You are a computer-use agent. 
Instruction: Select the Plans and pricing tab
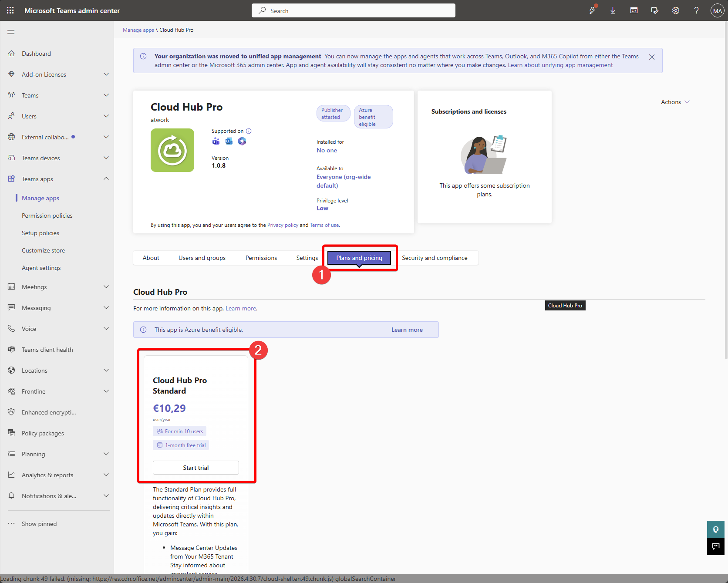pos(359,258)
